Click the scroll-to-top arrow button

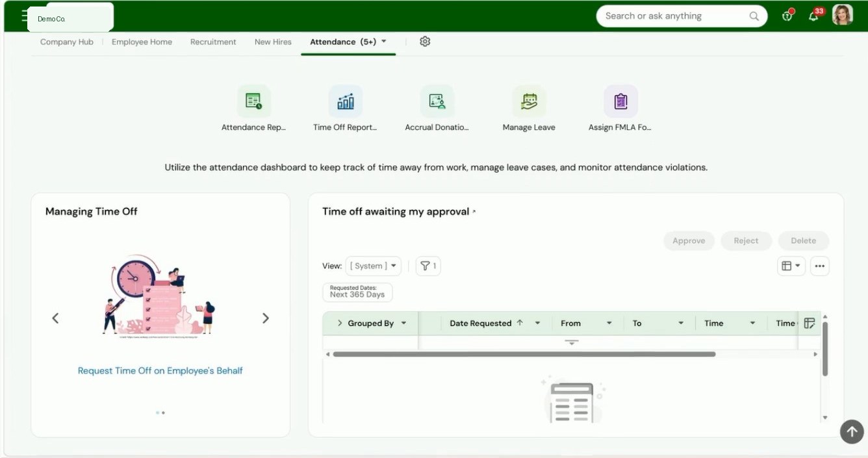(x=852, y=431)
